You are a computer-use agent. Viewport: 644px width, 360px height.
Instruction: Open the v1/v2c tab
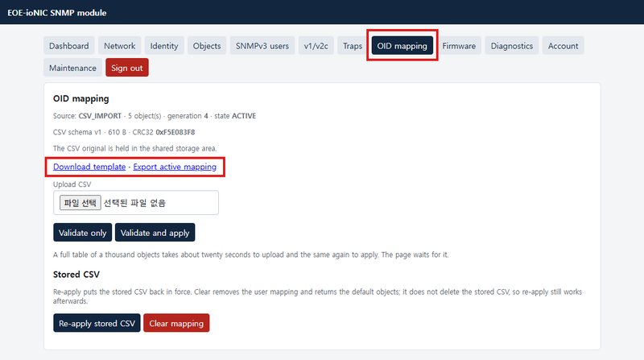[x=316, y=46]
